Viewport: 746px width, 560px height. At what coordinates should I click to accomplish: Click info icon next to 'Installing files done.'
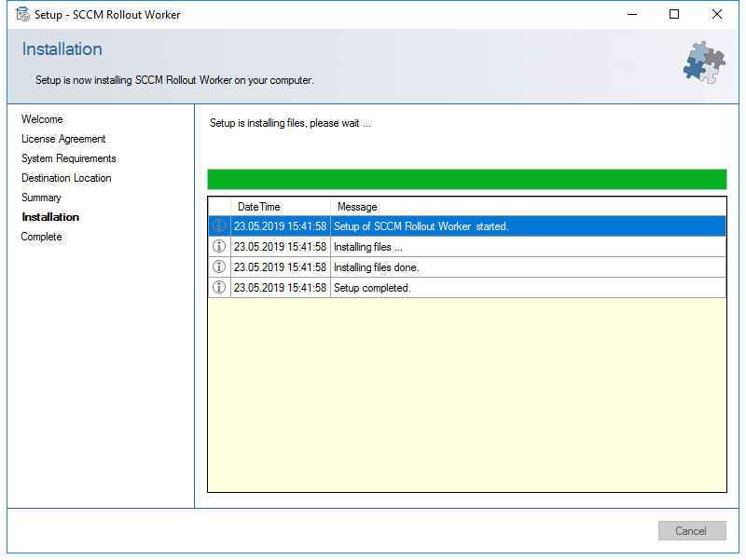tap(219, 266)
